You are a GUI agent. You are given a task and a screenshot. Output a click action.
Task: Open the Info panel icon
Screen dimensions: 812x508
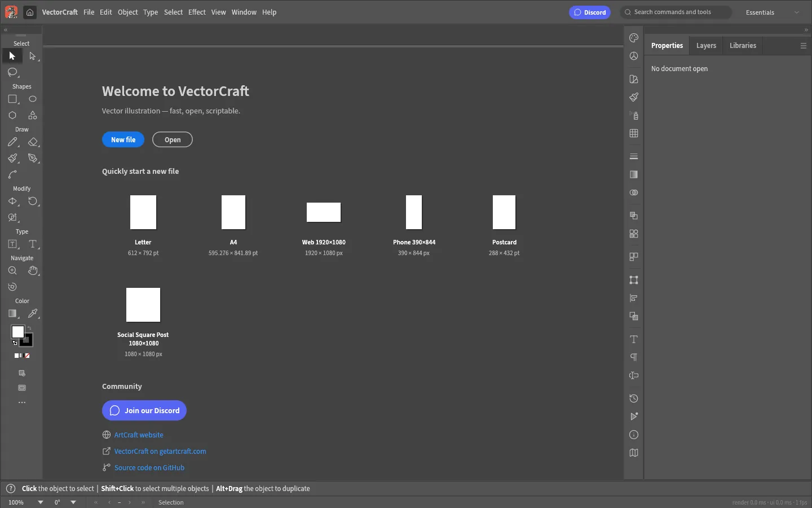634,435
